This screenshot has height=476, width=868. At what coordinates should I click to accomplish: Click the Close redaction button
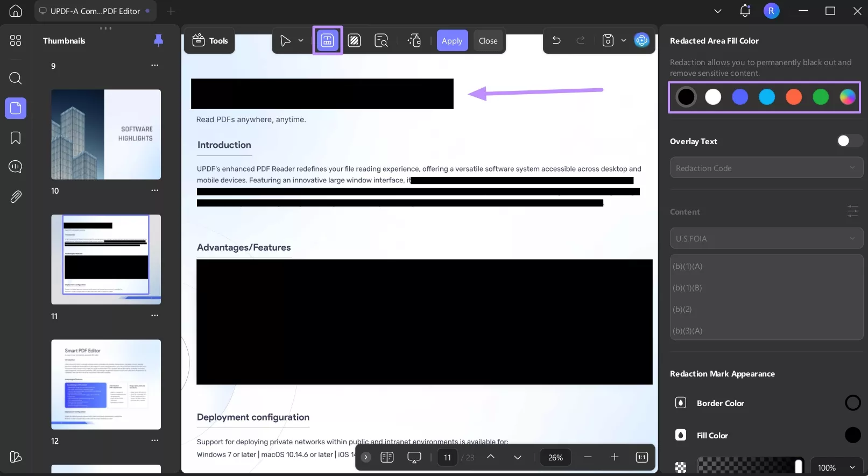(x=488, y=40)
